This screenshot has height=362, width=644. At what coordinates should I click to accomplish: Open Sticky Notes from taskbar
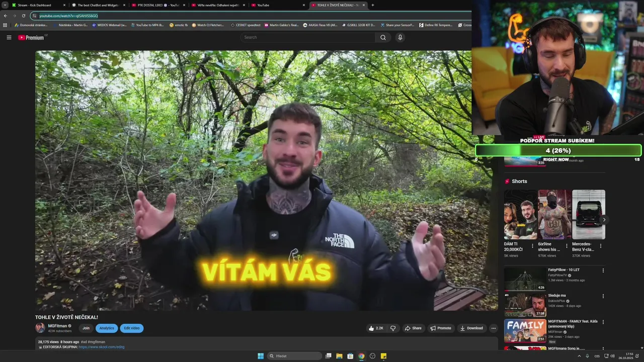point(383,356)
